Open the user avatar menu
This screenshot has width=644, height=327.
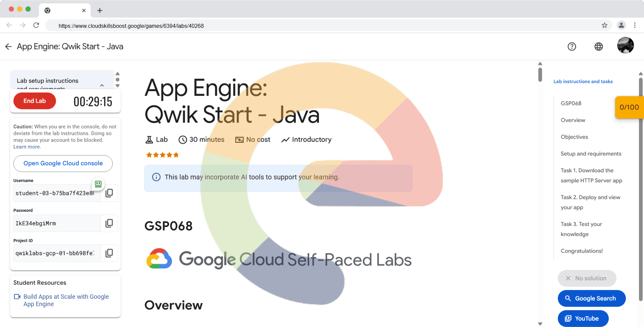coord(626,45)
